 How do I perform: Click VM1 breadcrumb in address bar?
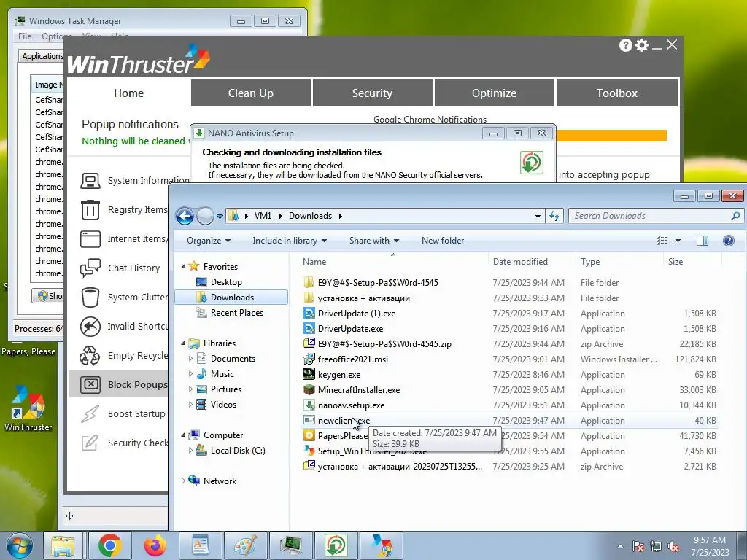tap(263, 216)
